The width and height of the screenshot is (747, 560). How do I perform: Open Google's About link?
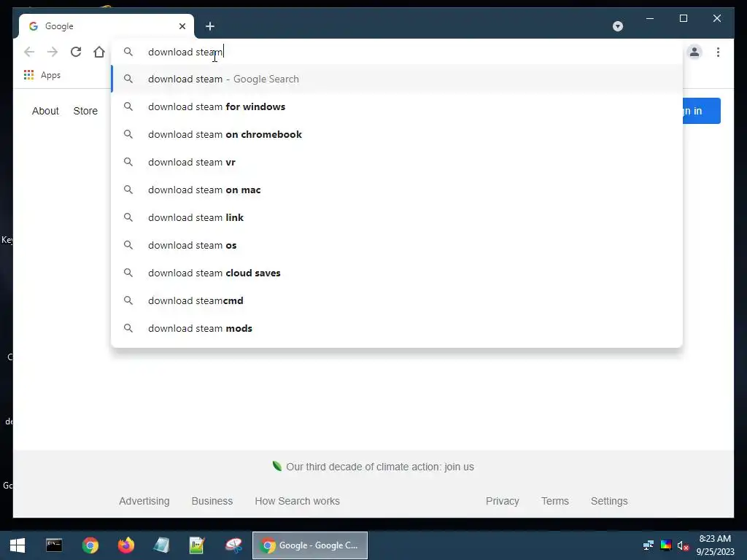[x=45, y=111]
